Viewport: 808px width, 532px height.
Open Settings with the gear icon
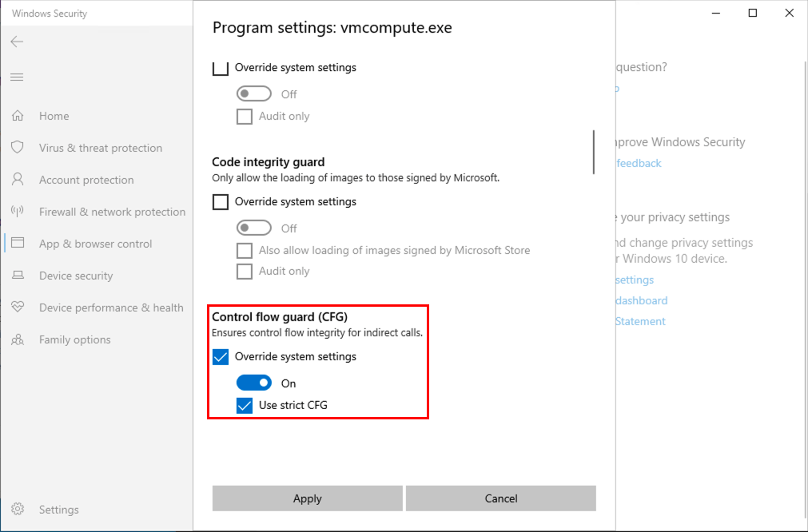pyautogui.click(x=18, y=510)
